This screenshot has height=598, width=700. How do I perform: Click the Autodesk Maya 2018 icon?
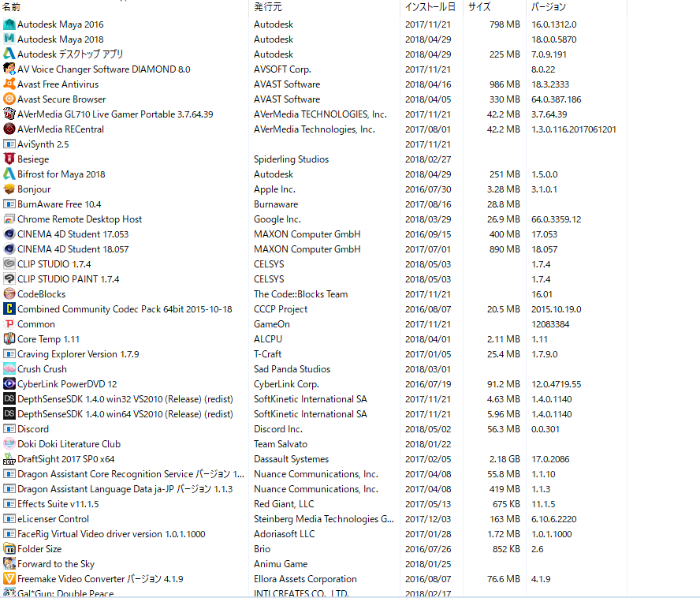(9, 39)
